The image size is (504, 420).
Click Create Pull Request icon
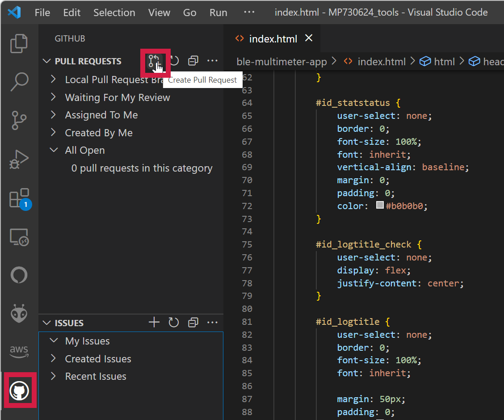154,61
